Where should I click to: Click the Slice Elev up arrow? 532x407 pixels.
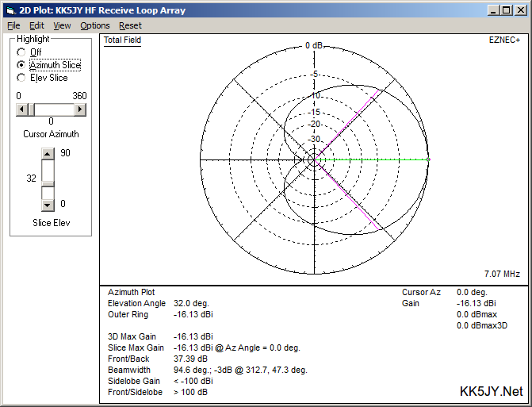[48, 154]
